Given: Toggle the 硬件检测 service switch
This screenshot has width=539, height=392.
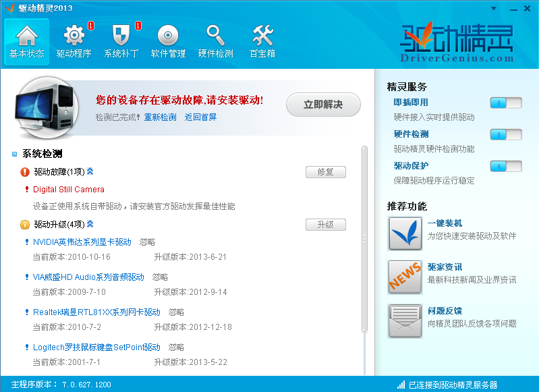Looking at the screenshot, I should [506, 134].
